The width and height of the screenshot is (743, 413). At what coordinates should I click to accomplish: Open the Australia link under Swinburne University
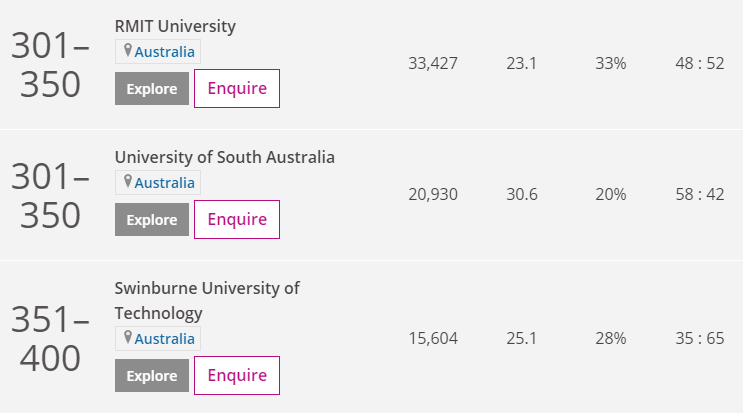[164, 339]
